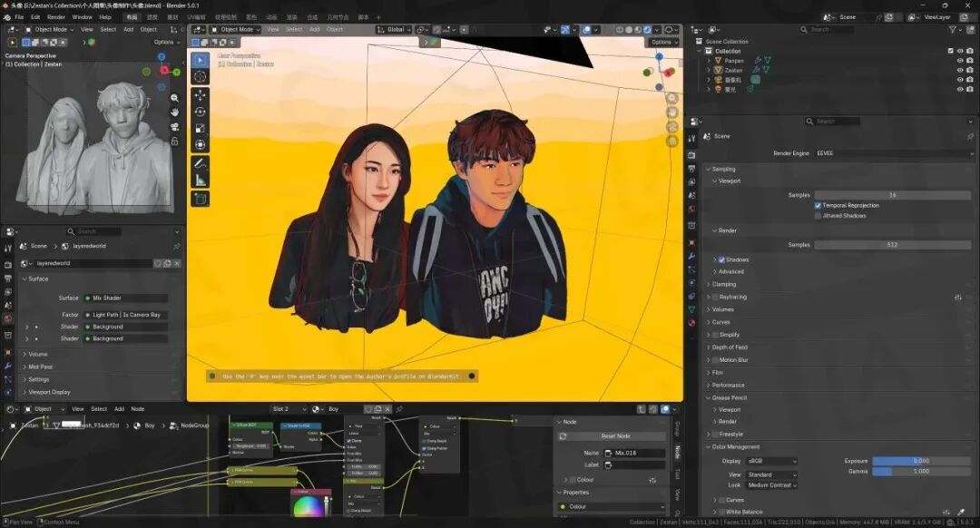Open Slot 2 material slot dropdown
980x528 pixels.
[x=289, y=409]
